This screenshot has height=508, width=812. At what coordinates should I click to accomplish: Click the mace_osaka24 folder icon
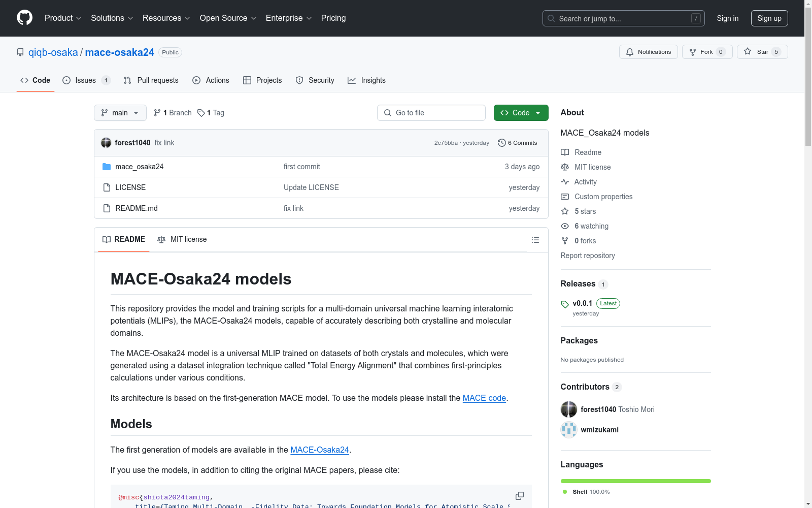[x=107, y=167]
